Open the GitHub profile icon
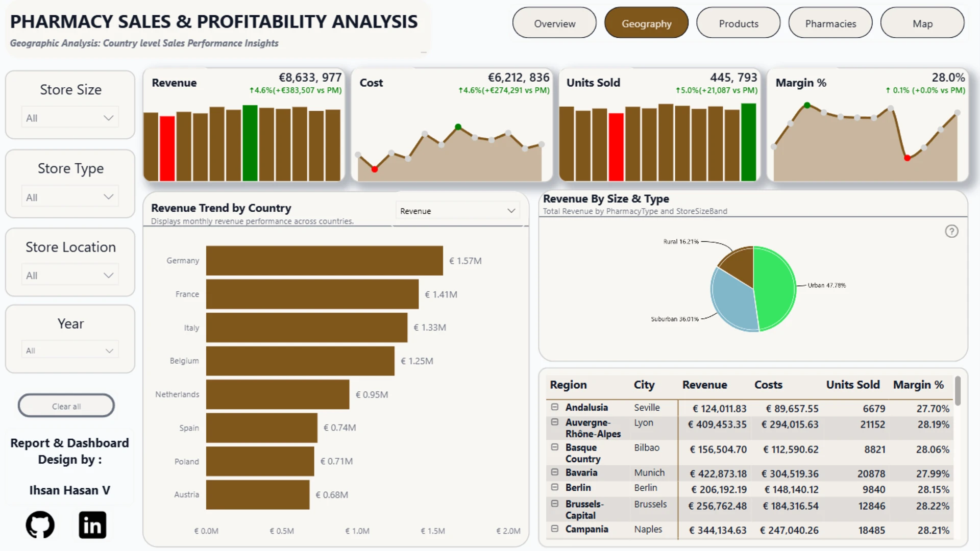This screenshot has height=551, width=980. [40, 524]
